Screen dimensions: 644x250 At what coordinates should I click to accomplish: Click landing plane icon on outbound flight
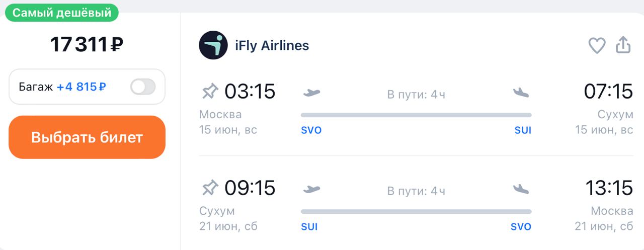[521, 93]
